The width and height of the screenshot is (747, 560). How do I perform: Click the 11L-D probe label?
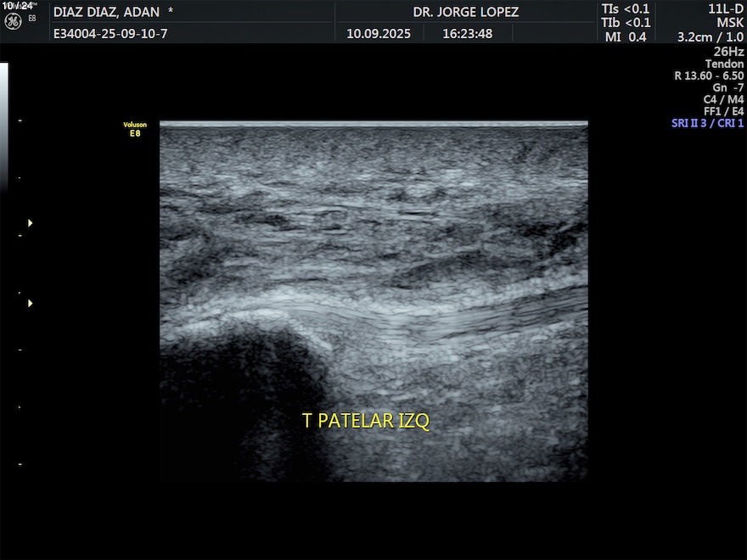(x=725, y=9)
